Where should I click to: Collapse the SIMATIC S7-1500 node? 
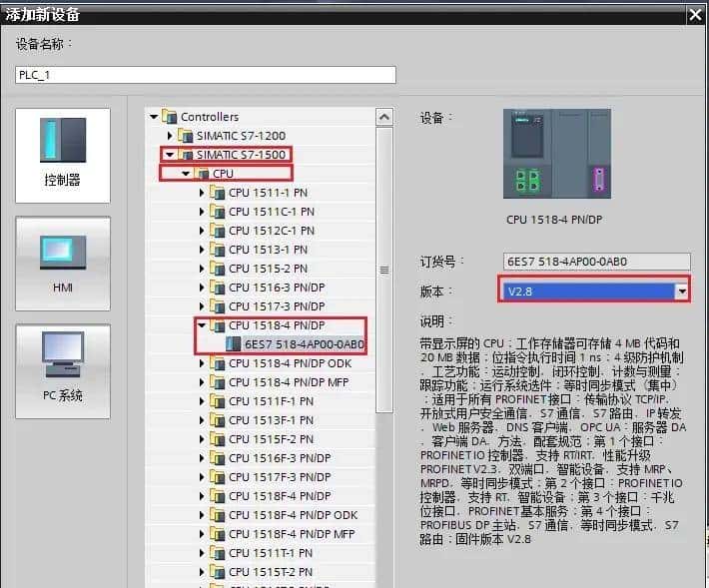click(x=170, y=155)
